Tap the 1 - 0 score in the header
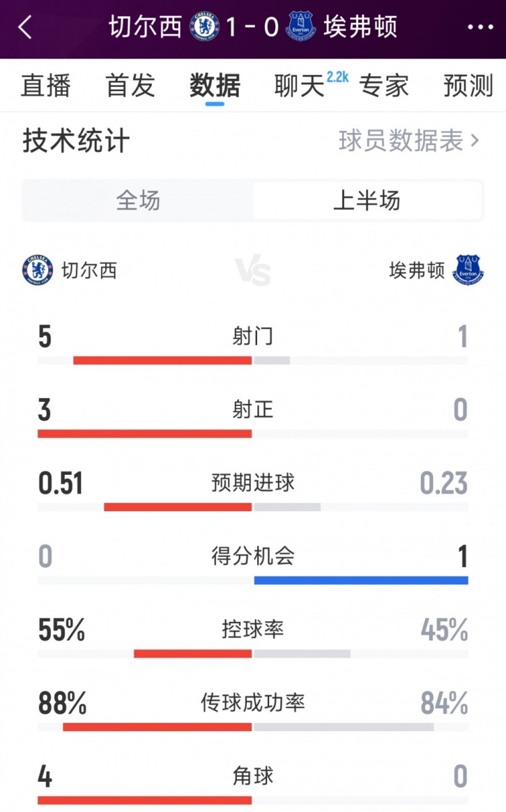The image size is (506, 812). click(253, 27)
